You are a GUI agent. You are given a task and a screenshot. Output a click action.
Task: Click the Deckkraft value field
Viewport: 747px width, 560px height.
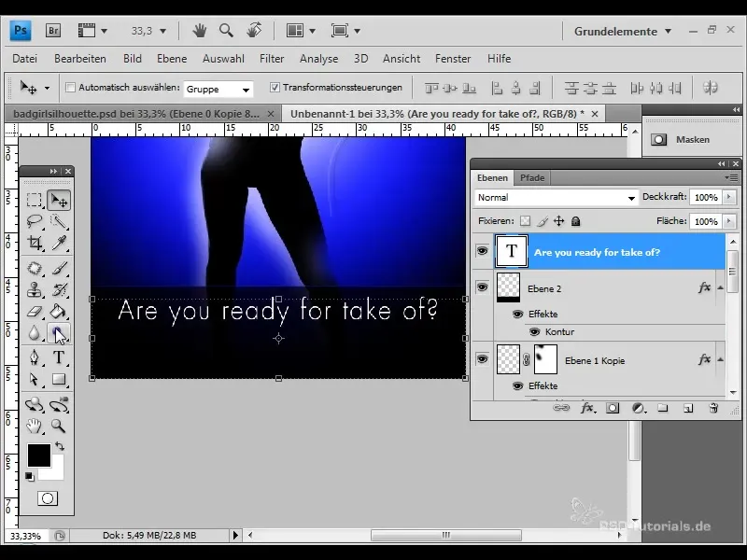click(x=706, y=197)
